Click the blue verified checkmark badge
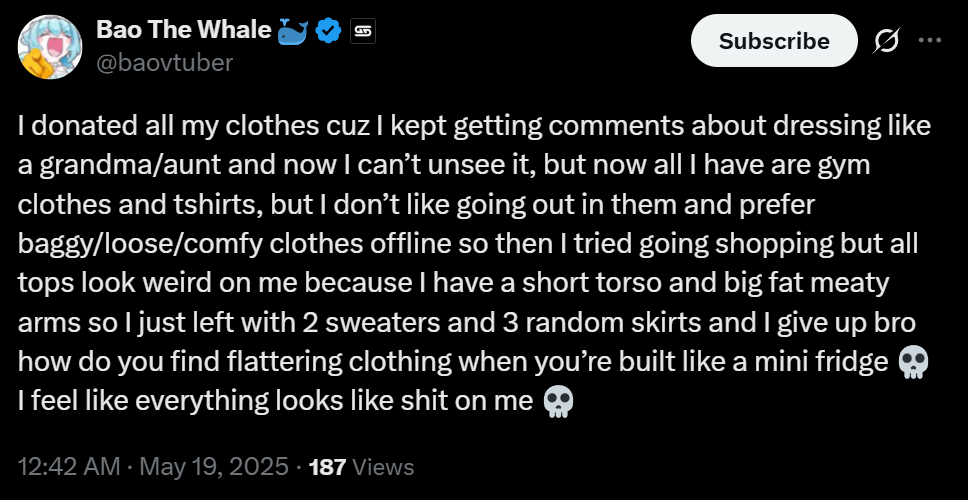968x500 pixels. (328, 31)
